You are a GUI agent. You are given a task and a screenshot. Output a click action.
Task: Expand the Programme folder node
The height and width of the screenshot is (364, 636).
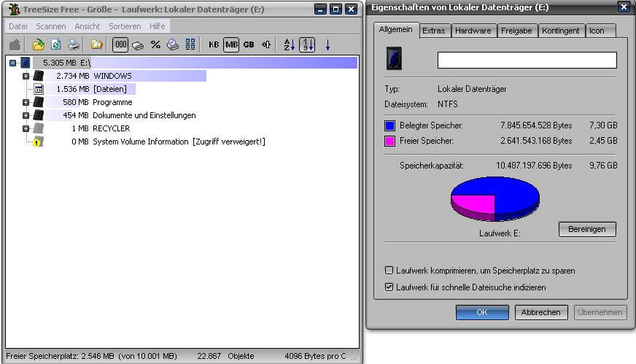tap(26, 102)
